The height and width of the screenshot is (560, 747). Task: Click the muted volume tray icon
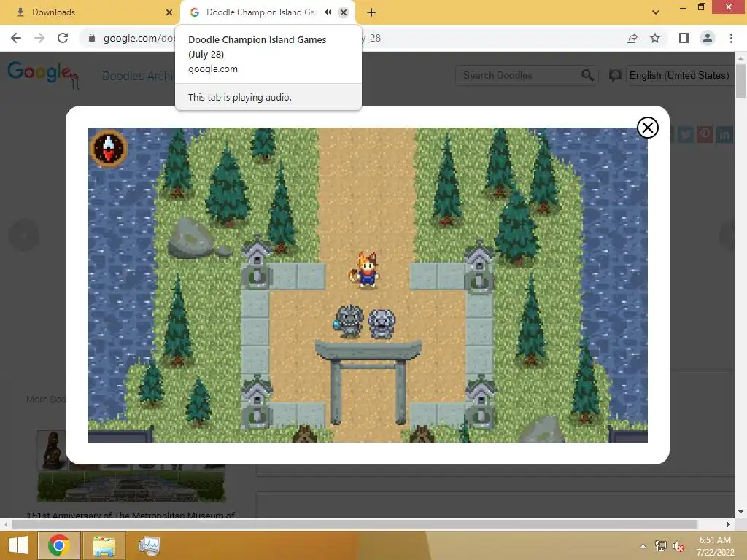(x=678, y=545)
